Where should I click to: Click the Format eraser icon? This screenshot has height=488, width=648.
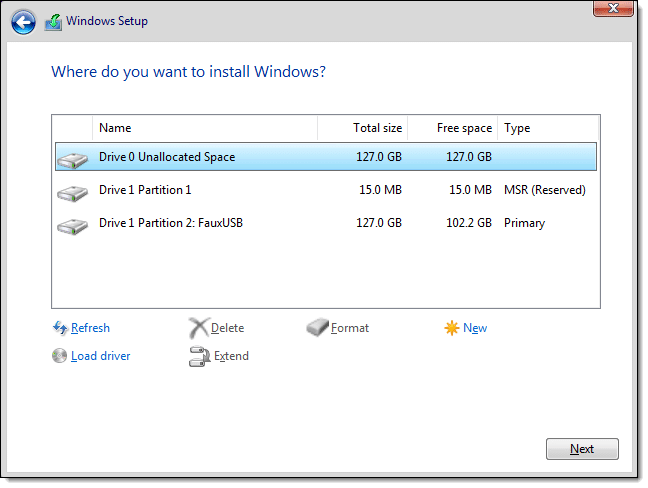[x=317, y=328]
